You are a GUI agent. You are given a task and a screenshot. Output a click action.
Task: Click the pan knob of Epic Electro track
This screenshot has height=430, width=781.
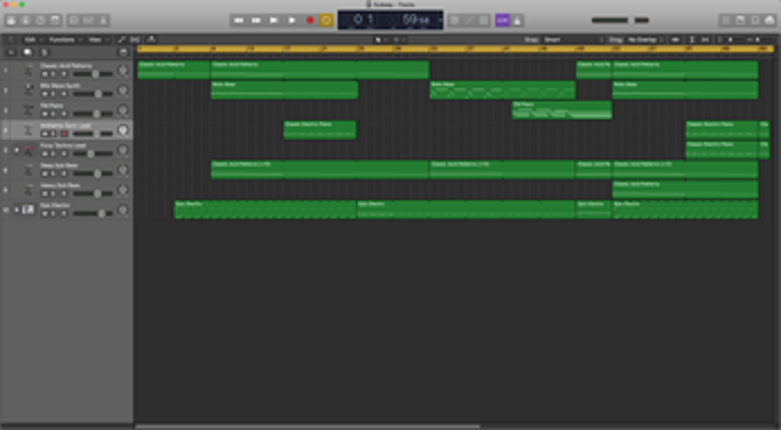coord(123,210)
